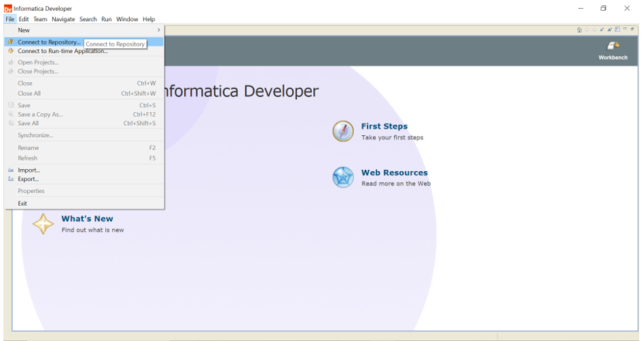Viewport: 644px width, 341px height.
Task: Open First Steps compass icon
Action: coord(343,131)
